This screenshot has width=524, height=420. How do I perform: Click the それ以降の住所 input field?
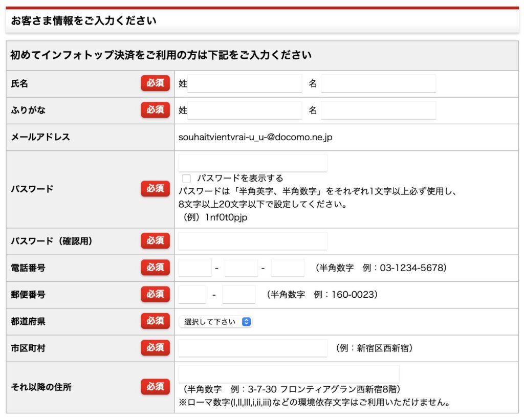(289, 374)
